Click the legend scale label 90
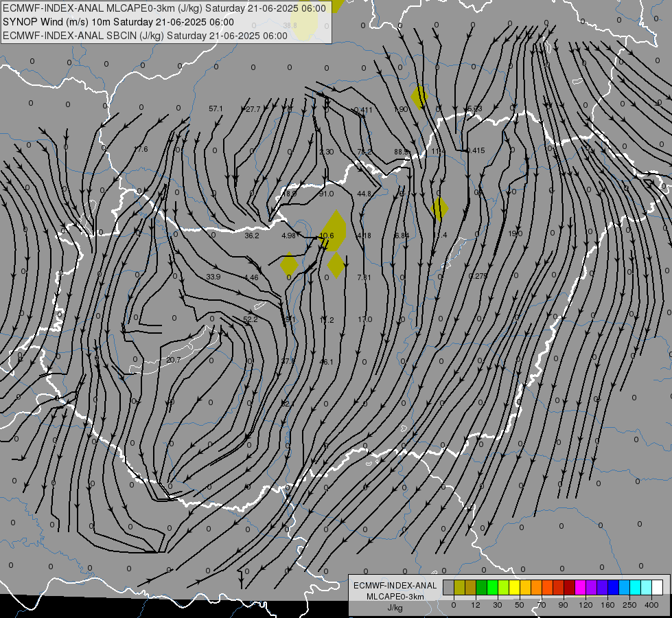672x618 pixels. click(x=563, y=605)
